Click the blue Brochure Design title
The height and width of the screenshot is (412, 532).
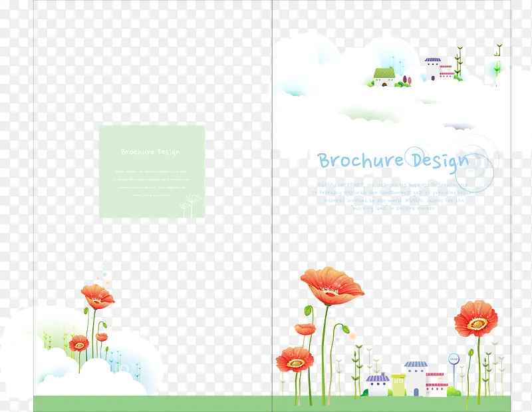pyautogui.click(x=392, y=161)
